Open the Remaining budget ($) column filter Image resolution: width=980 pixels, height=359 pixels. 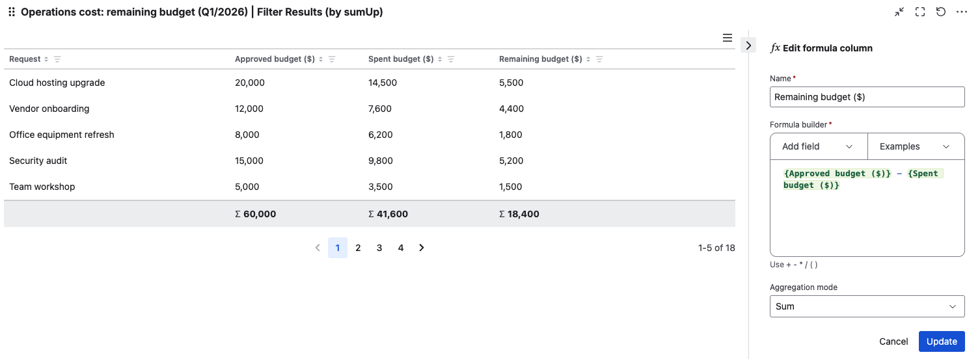[x=599, y=59]
